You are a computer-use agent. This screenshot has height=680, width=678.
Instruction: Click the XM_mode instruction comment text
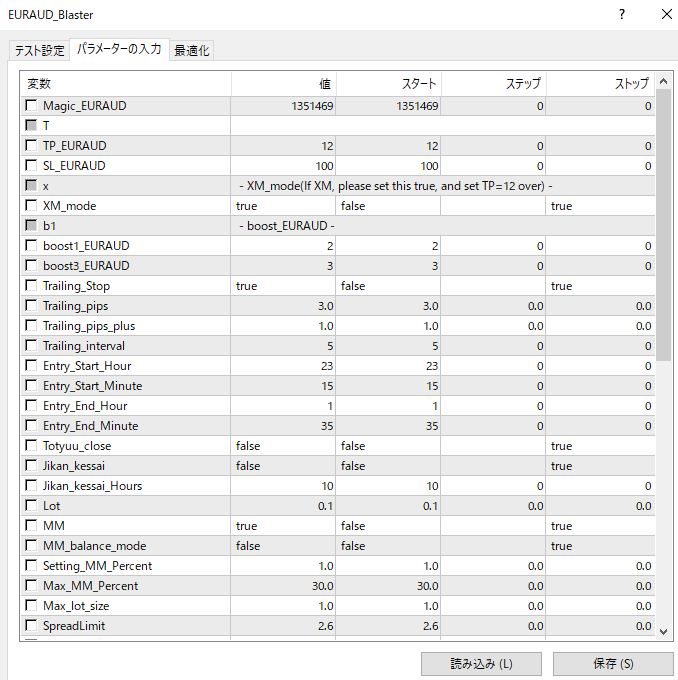point(396,186)
